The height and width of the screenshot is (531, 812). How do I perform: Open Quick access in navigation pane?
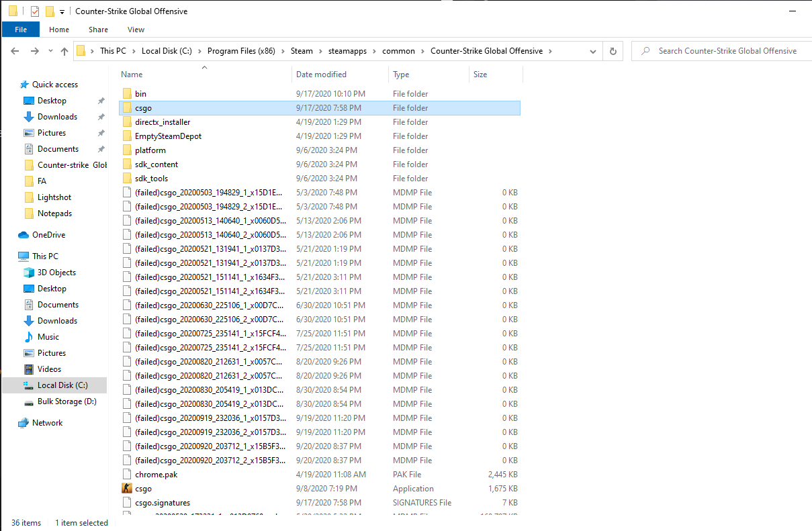pos(55,85)
